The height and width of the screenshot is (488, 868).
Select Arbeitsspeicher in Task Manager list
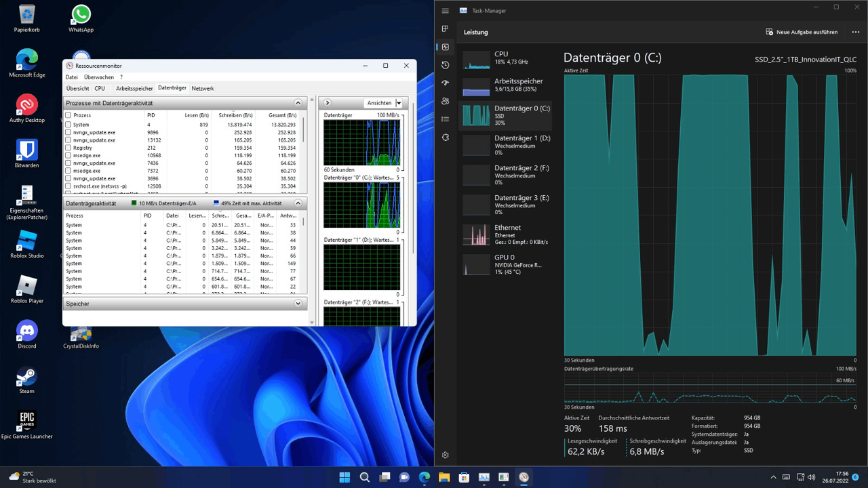505,85
